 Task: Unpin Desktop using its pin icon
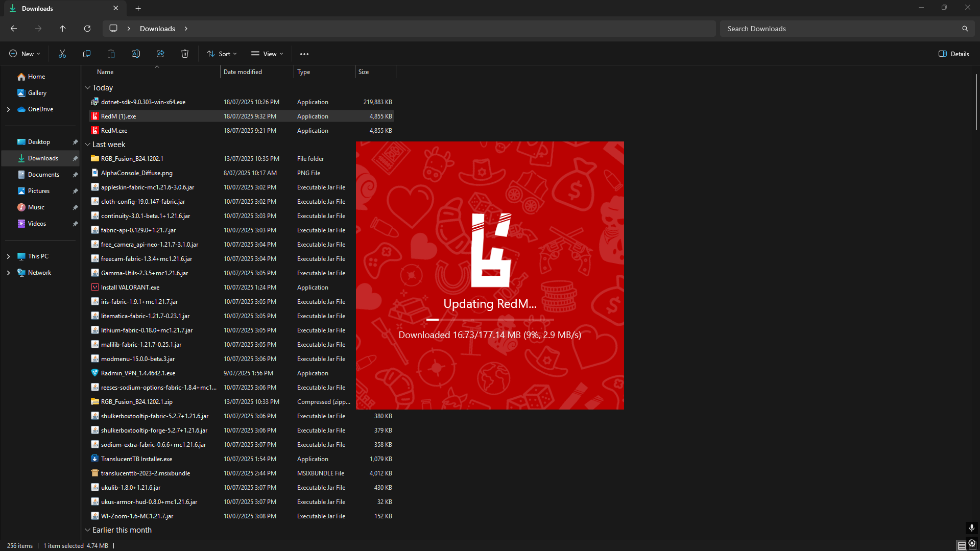pos(75,142)
